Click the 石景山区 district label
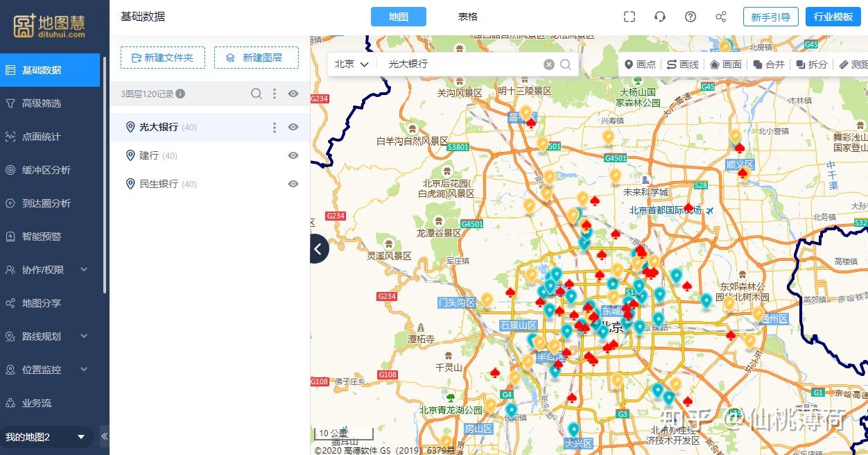Viewport: 868px width, 455px height. click(x=519, y=325)
